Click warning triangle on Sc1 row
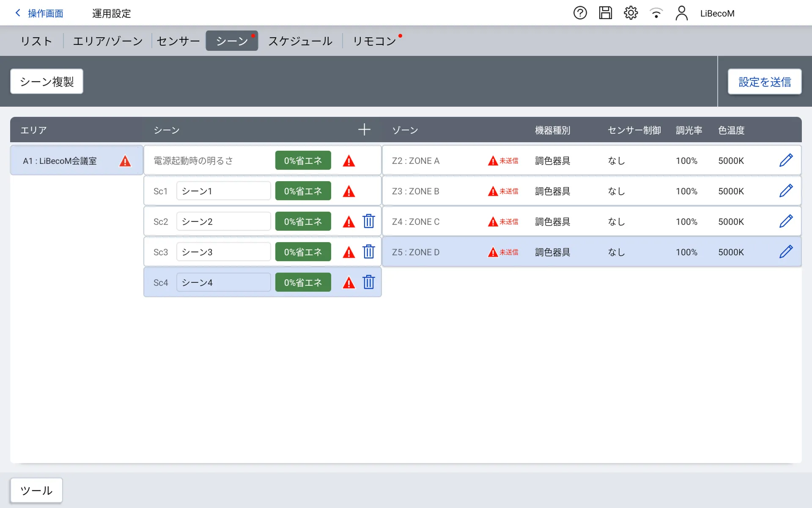 tap(348, 191)
